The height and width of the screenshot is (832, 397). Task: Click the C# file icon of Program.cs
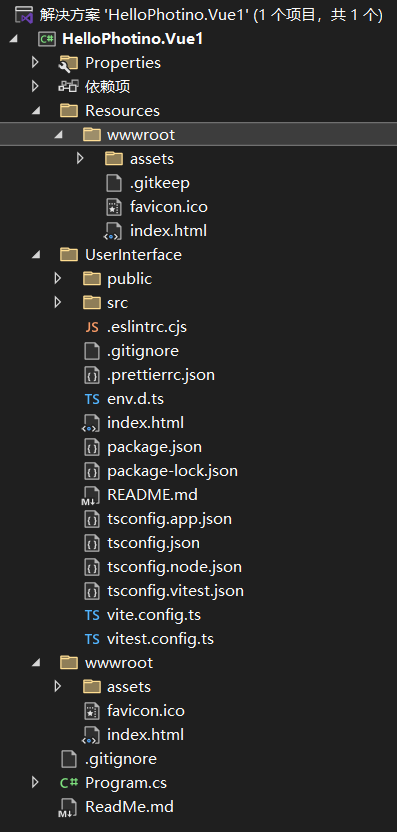(x=69, y=783)
